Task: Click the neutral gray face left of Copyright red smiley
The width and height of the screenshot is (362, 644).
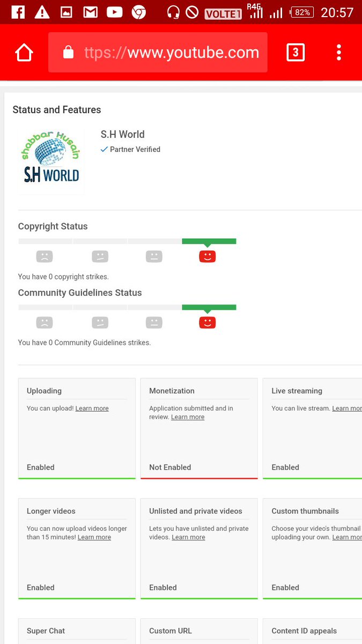Action: click(154, 257)
